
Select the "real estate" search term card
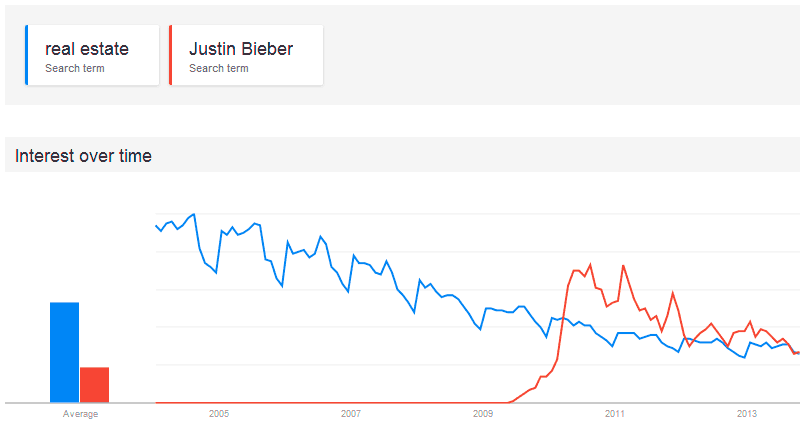coord(92,56)
